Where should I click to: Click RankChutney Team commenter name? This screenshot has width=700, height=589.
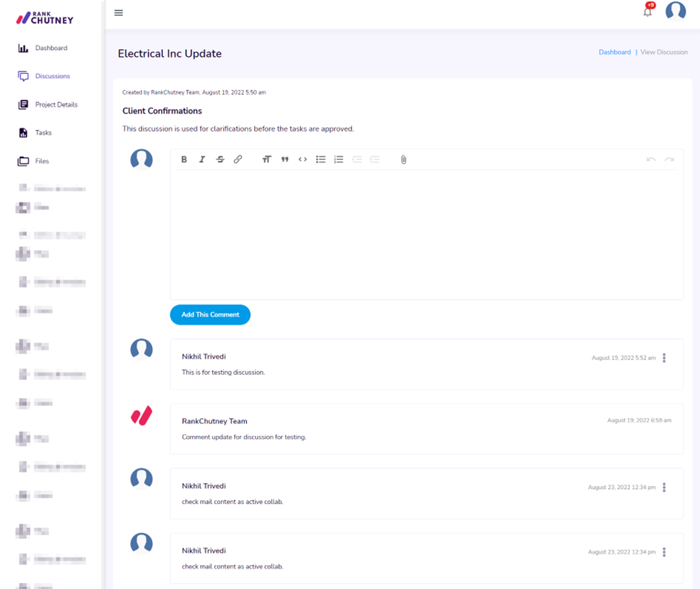pyautogui.click(x=214, y=421)
